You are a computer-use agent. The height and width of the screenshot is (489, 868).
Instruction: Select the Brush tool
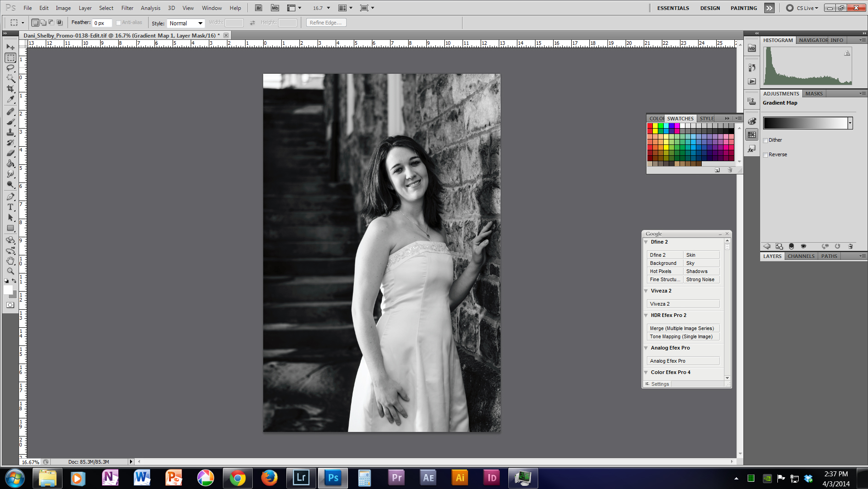coord(10,122)
